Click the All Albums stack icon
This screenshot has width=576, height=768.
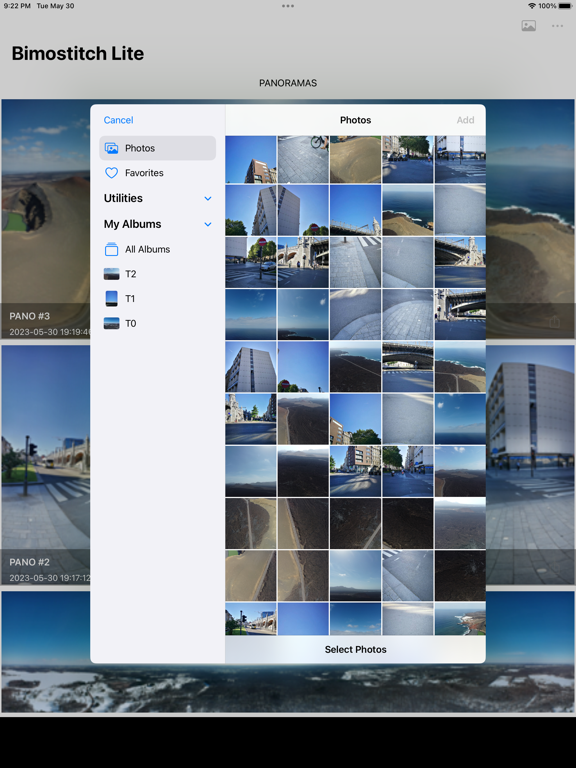pos(112,249)
